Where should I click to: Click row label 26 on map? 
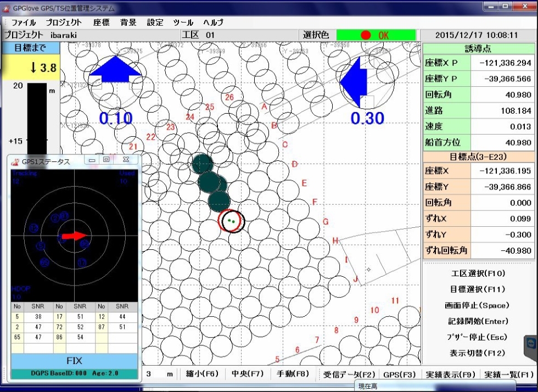(x=229, y=97)
